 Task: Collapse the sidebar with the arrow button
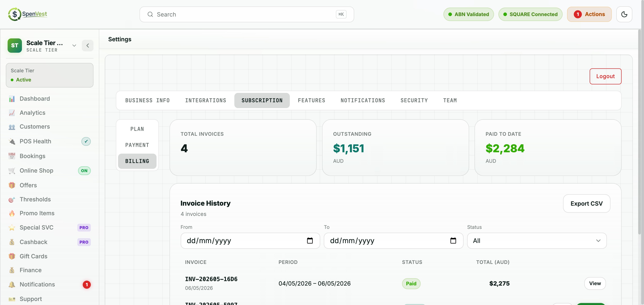coord(87,45)
